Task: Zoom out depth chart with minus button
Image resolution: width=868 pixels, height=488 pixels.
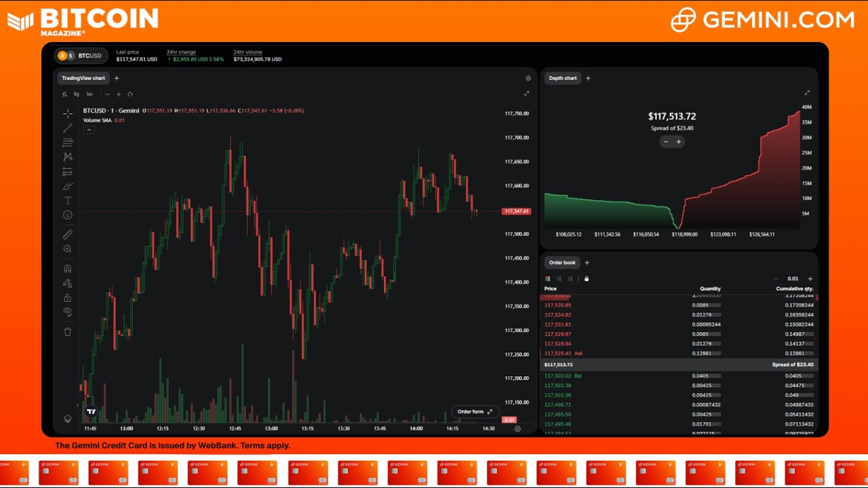Action: click(x=666, y=142)
